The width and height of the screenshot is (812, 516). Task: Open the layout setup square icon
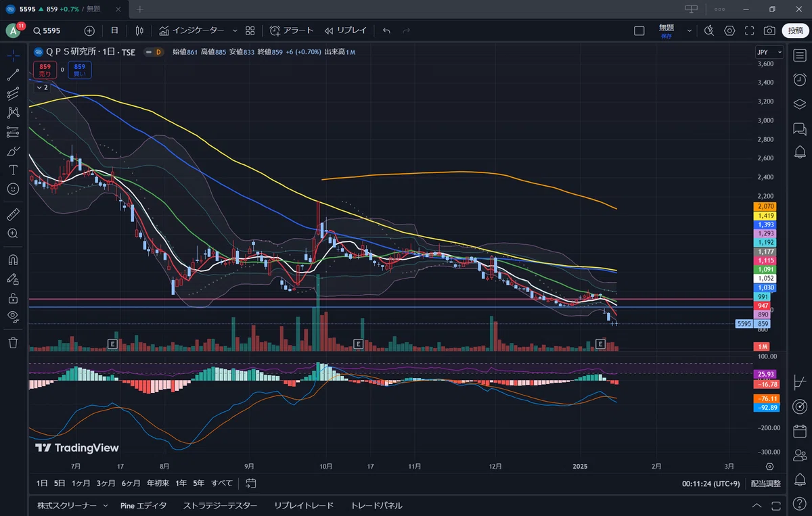coord(639,30)
